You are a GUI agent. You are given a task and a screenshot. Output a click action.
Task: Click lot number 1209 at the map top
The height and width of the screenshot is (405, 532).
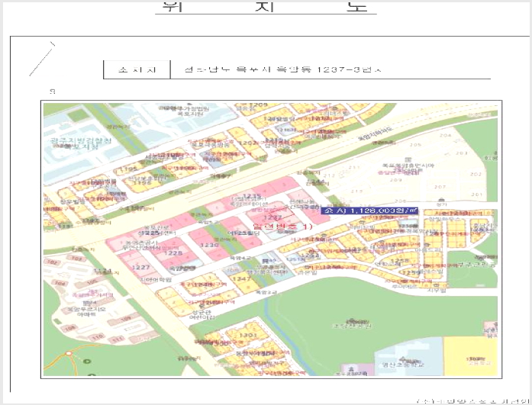(259, 105)
